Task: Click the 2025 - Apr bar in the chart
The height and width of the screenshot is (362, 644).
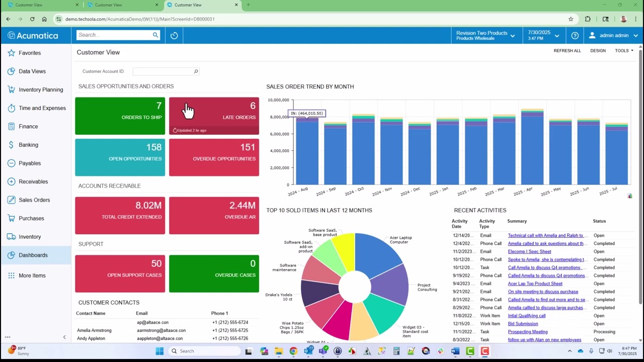Action: click(532, 147)
